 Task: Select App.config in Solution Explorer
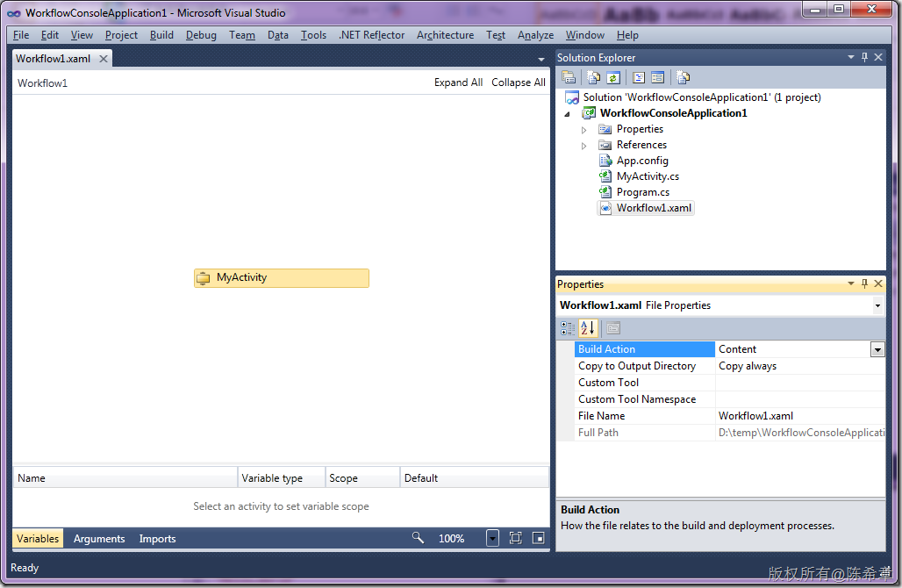[642, 161]
